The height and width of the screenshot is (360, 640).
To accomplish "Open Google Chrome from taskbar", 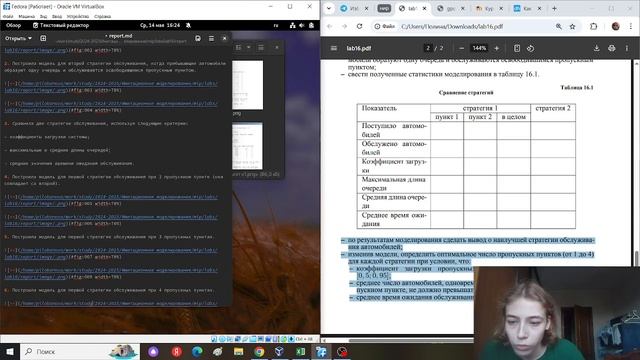I will pyautogui.click(x=259, y=351).
